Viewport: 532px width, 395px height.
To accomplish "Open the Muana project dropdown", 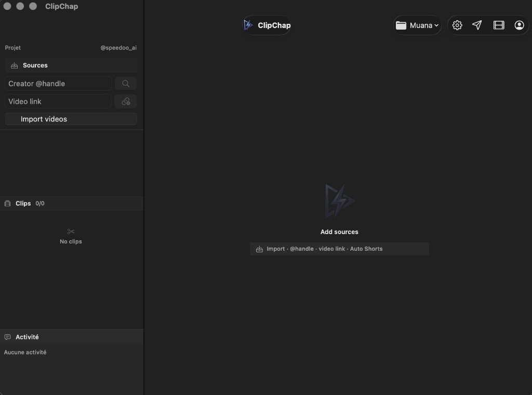I will pyautogui.click(x=417, y=25).
